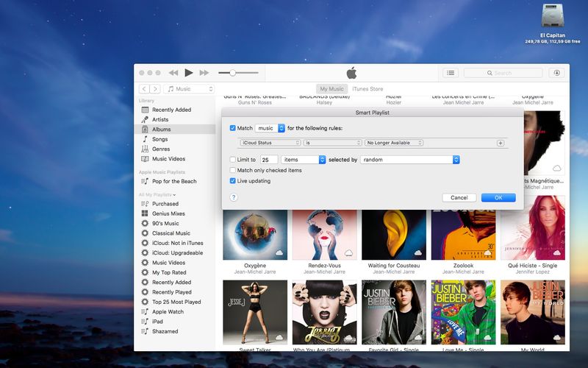Click the Jennifer Lopez artist name
Screen dimensions: 588x368
coord(532,272)
